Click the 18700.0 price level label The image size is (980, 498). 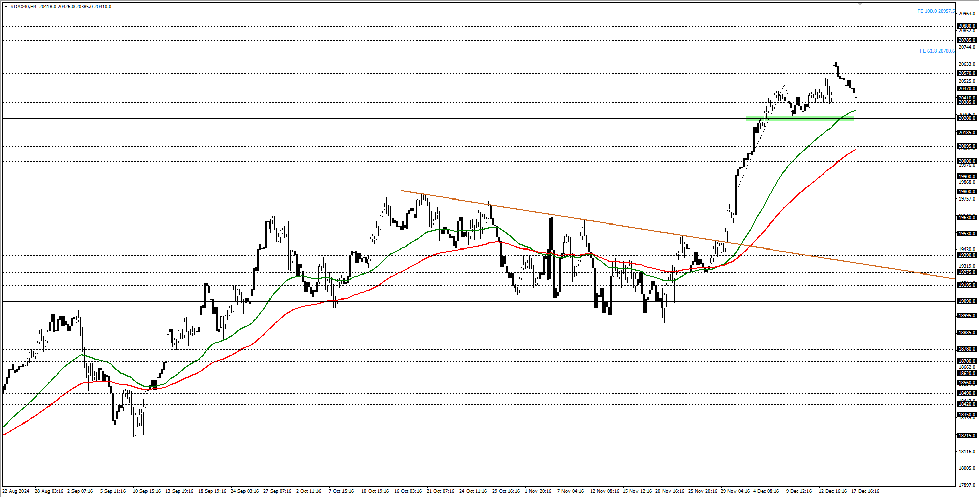click(967, 361)
